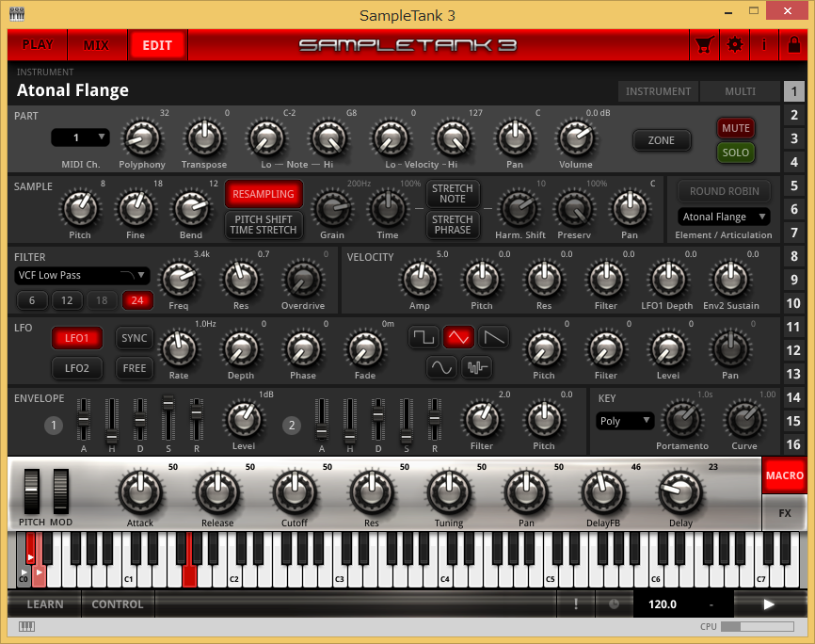This screenshot has width=815, height=644.
Task: Click the ROUND ROBIN button
Action: (724, 191)
